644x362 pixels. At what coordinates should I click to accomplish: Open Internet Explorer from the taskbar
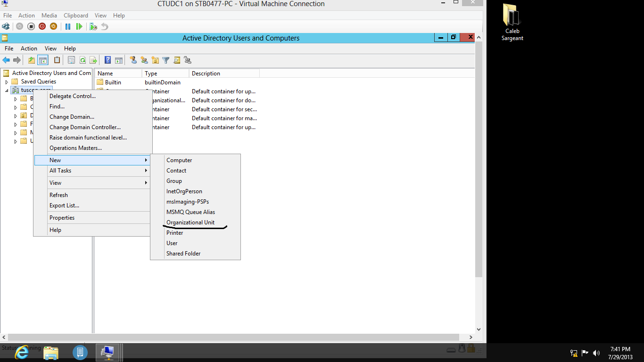(21, 353)
